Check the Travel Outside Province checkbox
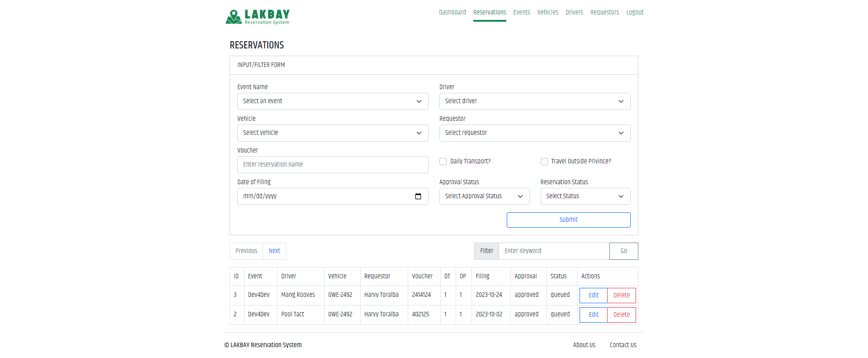This screenshot has height=358, width=868. pos(544,162)
